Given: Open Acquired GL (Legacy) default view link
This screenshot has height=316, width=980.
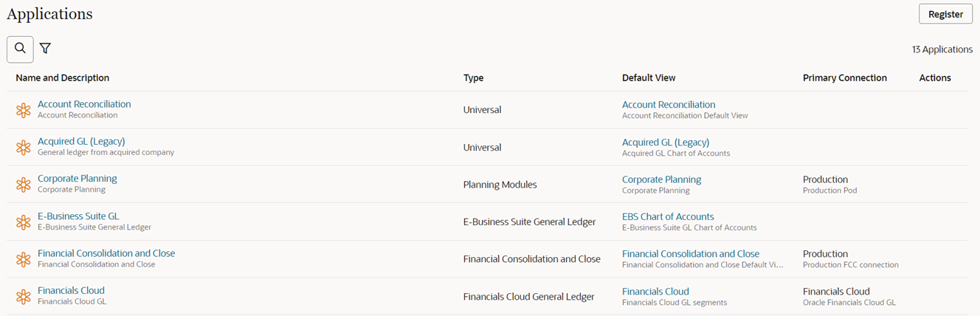Looking at the screenshot, I should [x=665, y=142].
